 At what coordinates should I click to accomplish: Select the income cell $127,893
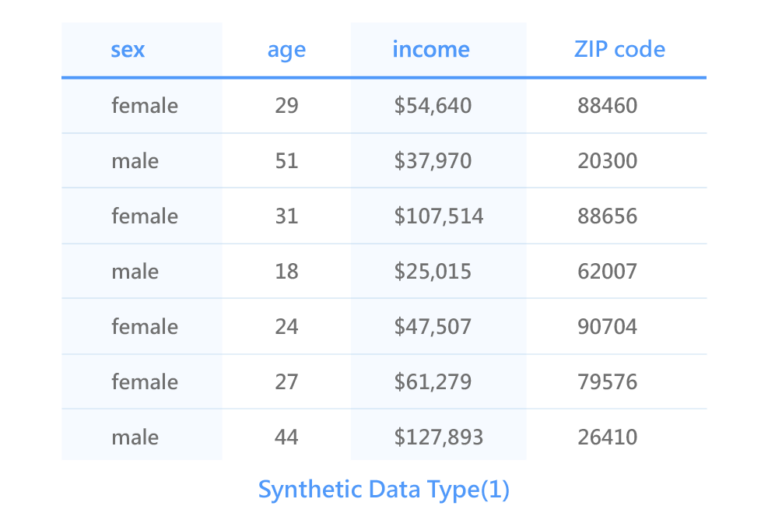[x=439, y=437]
